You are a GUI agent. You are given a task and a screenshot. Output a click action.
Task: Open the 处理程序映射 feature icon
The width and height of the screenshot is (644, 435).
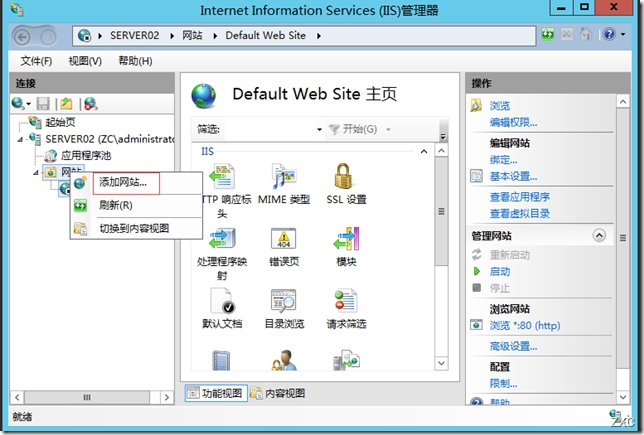(x=222, y=239)
